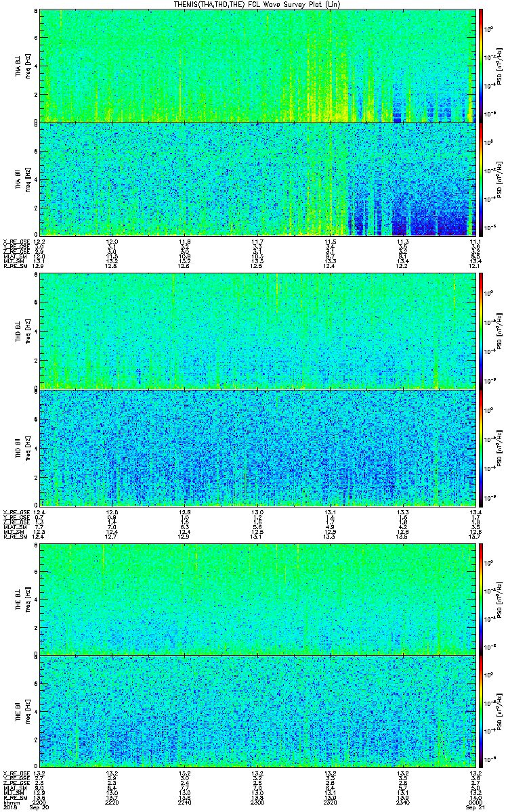508x812 pixels.
Task: Click the 13.0 X_RE_GSE value under THD
Action: pyautogui.click(x=257, y=512)
